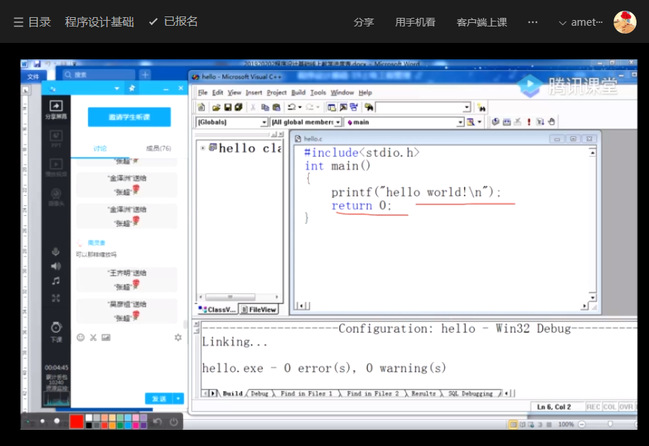The image size is (649, 446).
Task: Click the 邀请学生听课 button
Action: pos(129,117)
